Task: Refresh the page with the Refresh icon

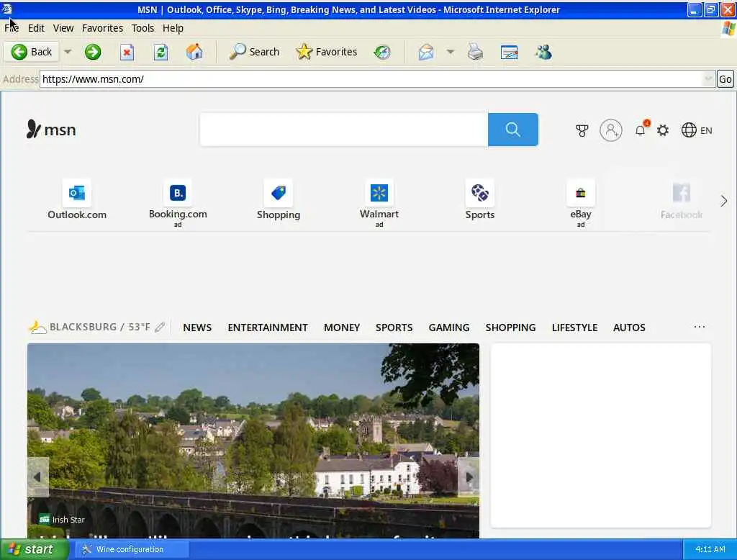Action: (160, 52)
